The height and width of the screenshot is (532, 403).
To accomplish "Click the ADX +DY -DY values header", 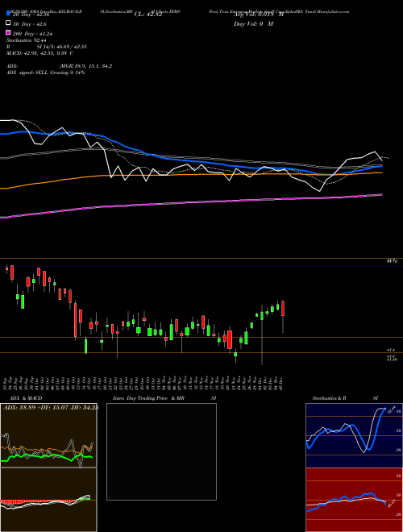I will click(x=50, y=407).
